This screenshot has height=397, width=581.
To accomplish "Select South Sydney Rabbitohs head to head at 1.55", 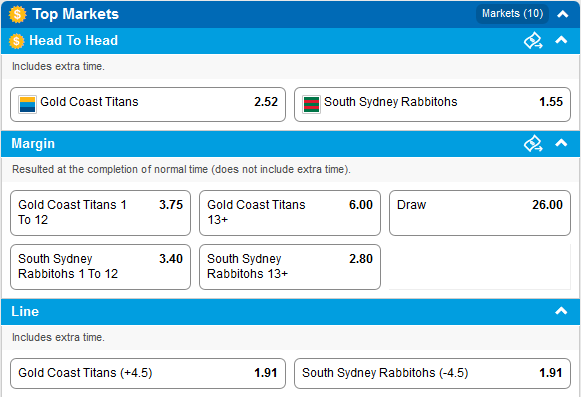I will [x=432, y=104].
